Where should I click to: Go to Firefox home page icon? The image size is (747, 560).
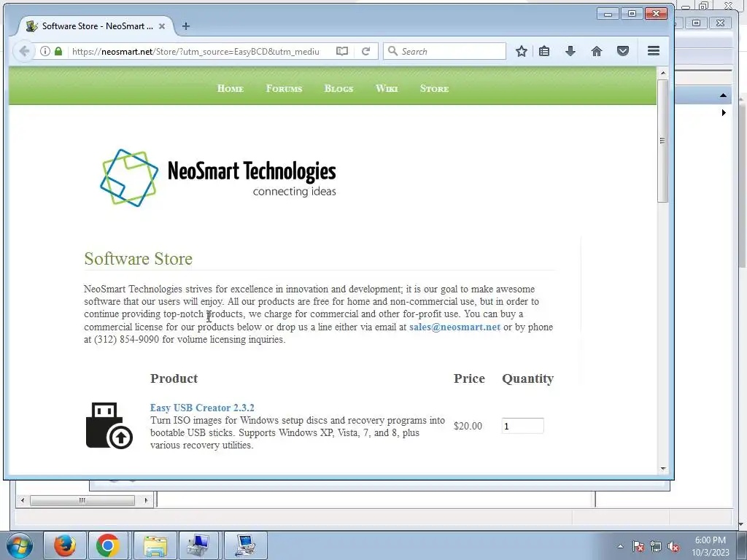(597, 51)
